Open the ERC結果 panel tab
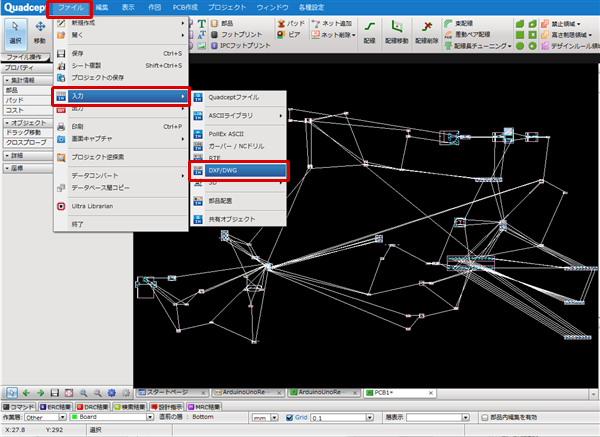This screenshot has width=600, height=437. pyautogui.click(x=55, y=407)
